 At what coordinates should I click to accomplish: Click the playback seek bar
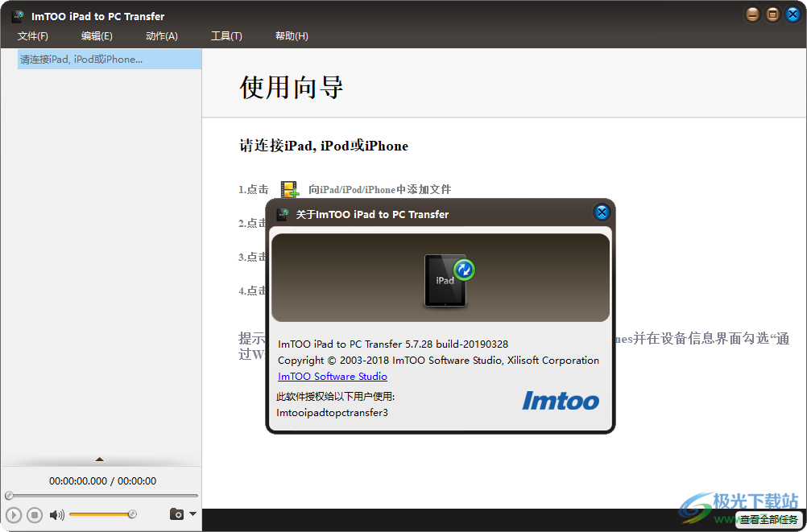click(x=101, y=495)
